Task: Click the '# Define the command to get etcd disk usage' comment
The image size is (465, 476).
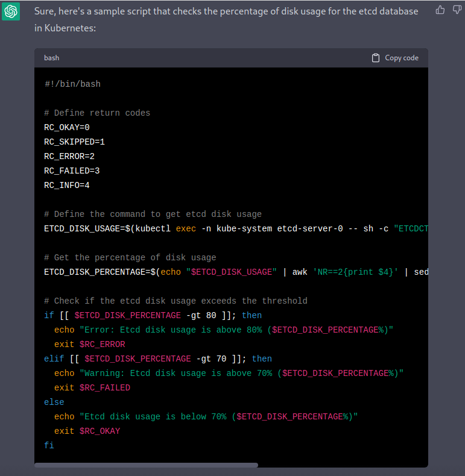Action: (x=153, y=214)
